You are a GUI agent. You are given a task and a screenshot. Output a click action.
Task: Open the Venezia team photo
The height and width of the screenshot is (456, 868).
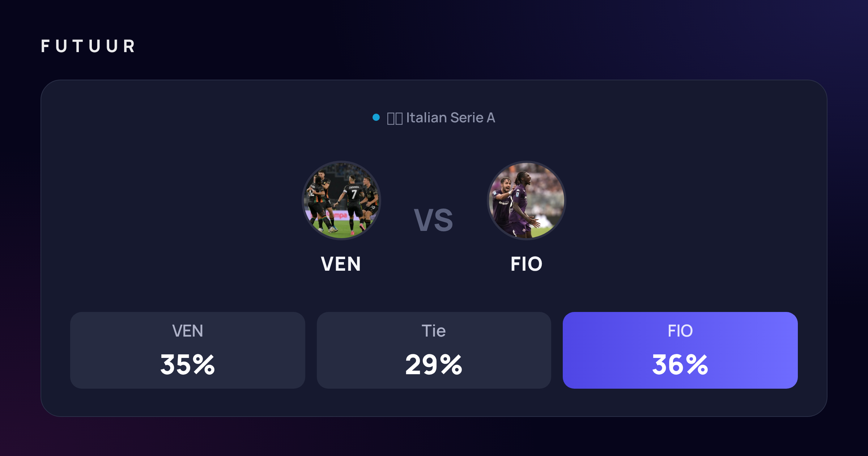(341, 200)
